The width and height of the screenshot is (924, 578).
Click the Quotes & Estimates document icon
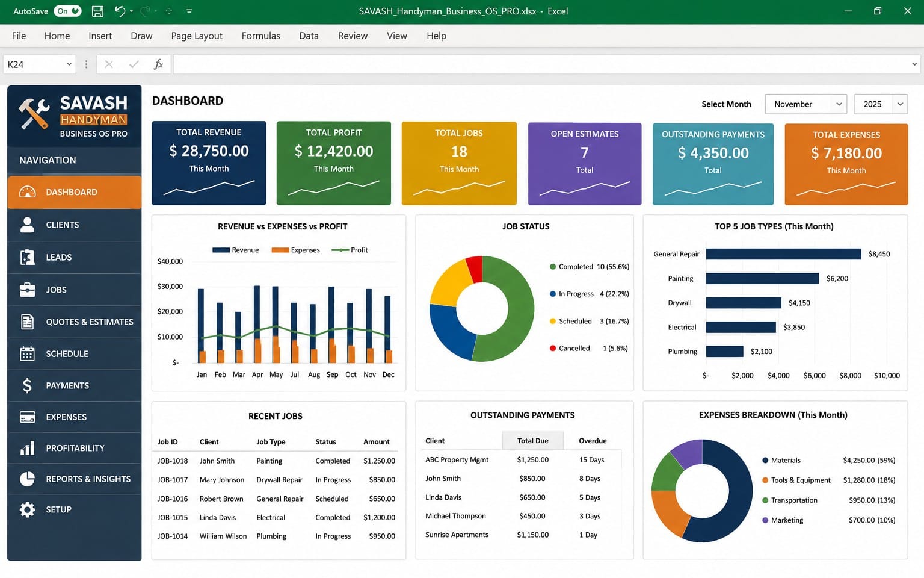(27, 322)
